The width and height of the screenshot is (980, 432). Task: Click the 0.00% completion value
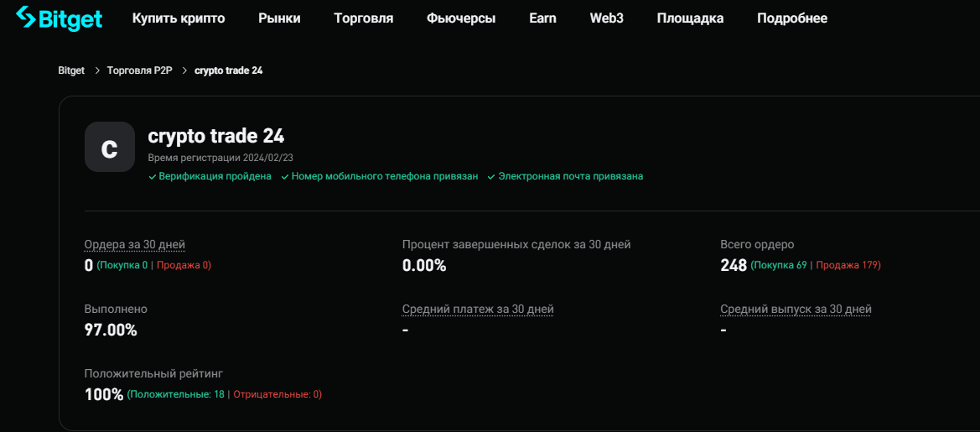(x=424, y=266)
